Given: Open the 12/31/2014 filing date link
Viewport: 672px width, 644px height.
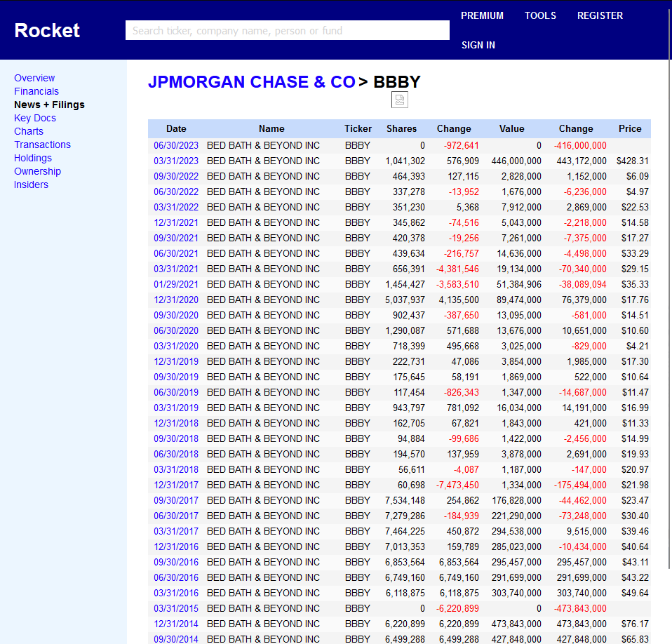Looking at the screenshot, I should click(x=176, y=624).
